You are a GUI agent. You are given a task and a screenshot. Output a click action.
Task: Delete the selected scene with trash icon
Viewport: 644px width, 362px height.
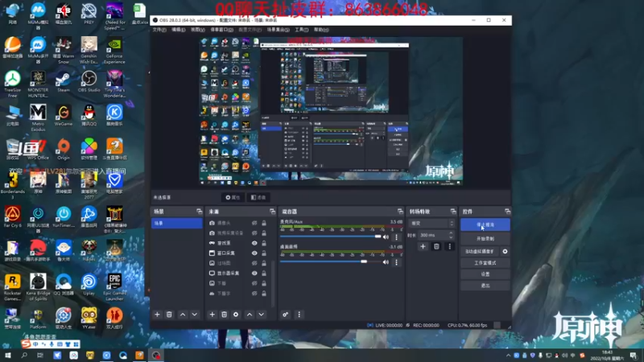pos(169,315)
